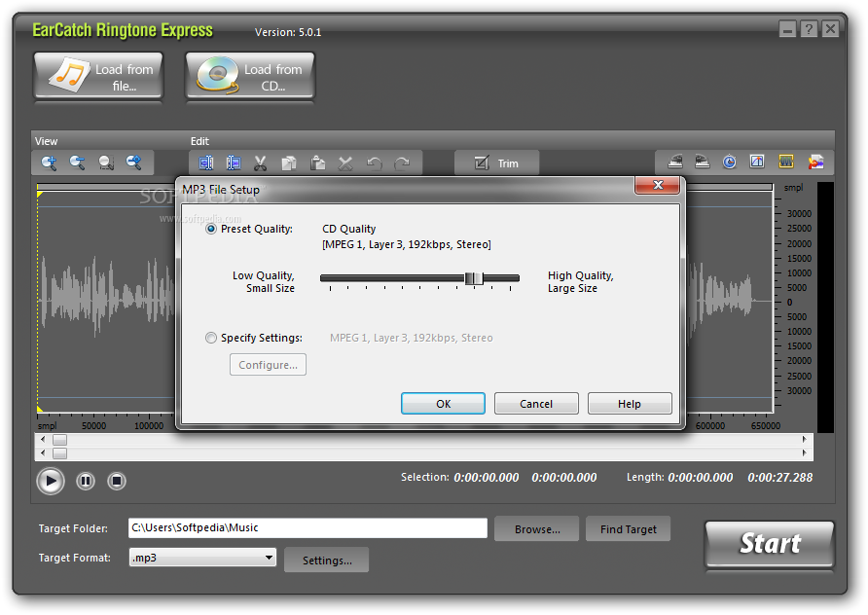Click Load from file button
Screen dimensions: 868x615
(x=98, y=76)
